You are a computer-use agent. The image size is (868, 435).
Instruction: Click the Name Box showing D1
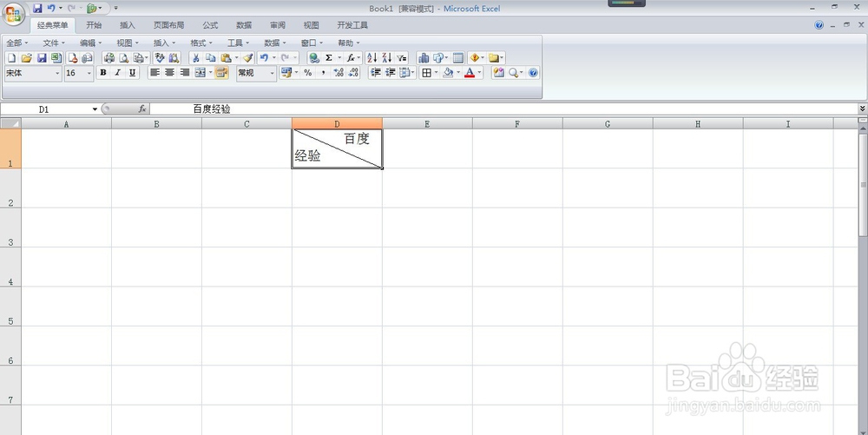44,109
